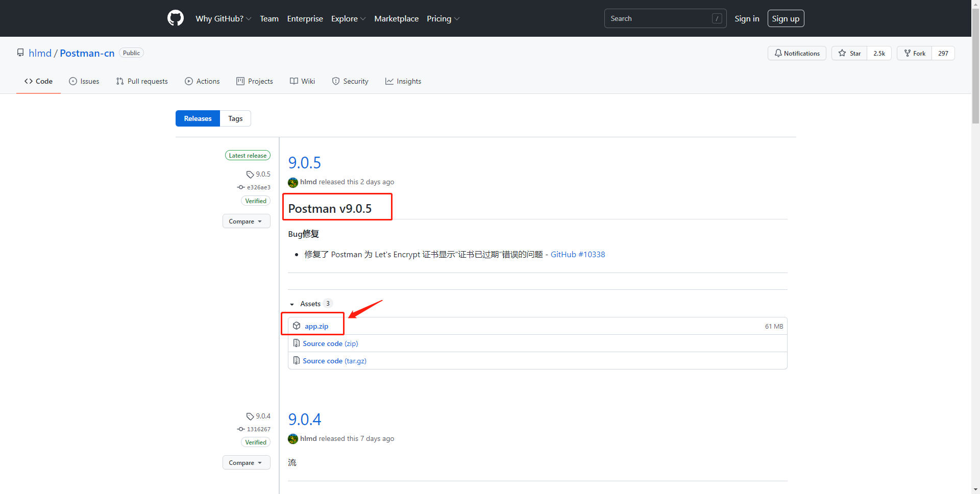The height and width of the screenshot is (494, 980).
Task: Click the Verified badge for 9.0.4
Action: 256,442
